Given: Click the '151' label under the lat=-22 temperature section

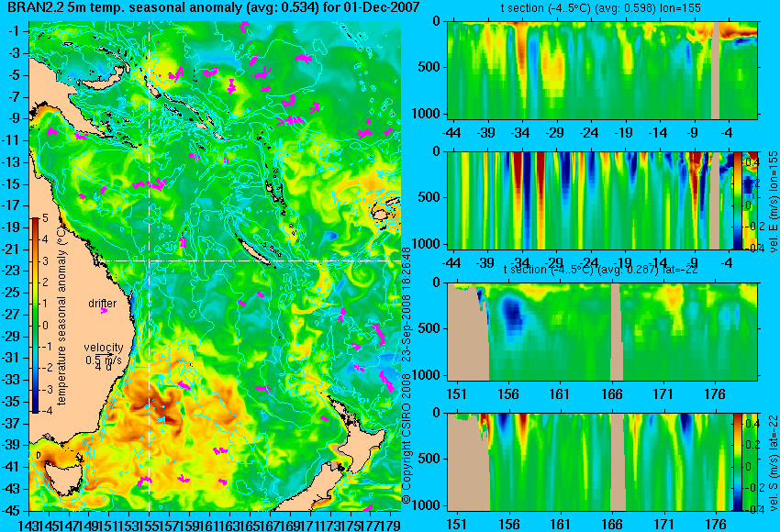Looking at the screenshot, I should pos(457,394).
